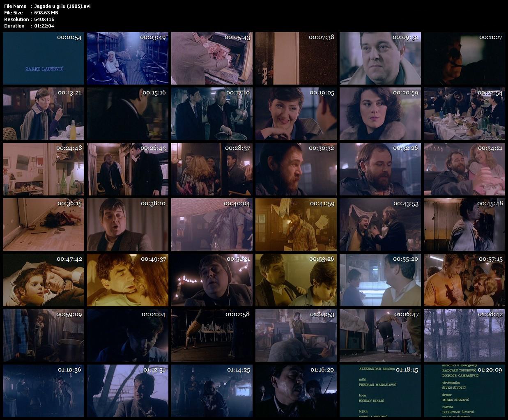
Task: Select the 01:04:53 thumbnail
Action: coord(296,335)
